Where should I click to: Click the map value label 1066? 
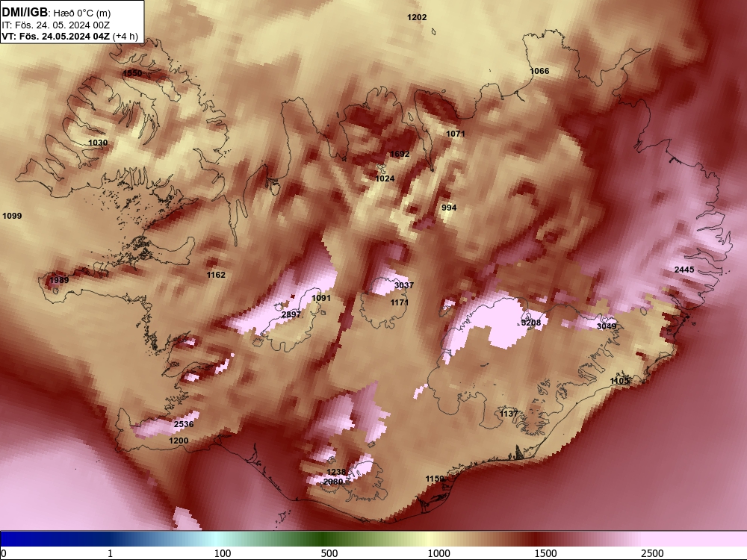point(539,71)
